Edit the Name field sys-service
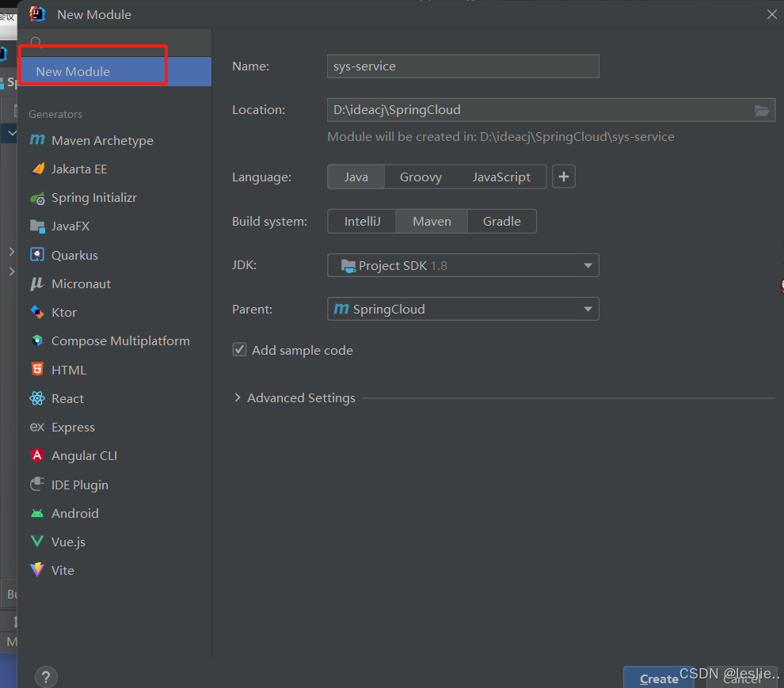 pyautogui.click(x=463, y=66)
